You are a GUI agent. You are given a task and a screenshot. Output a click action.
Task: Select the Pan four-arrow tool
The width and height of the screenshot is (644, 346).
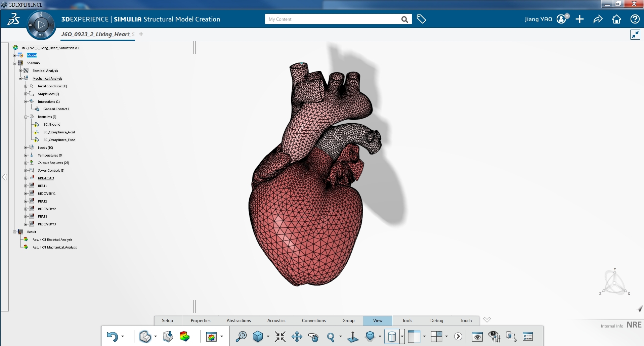coord(297,336)
